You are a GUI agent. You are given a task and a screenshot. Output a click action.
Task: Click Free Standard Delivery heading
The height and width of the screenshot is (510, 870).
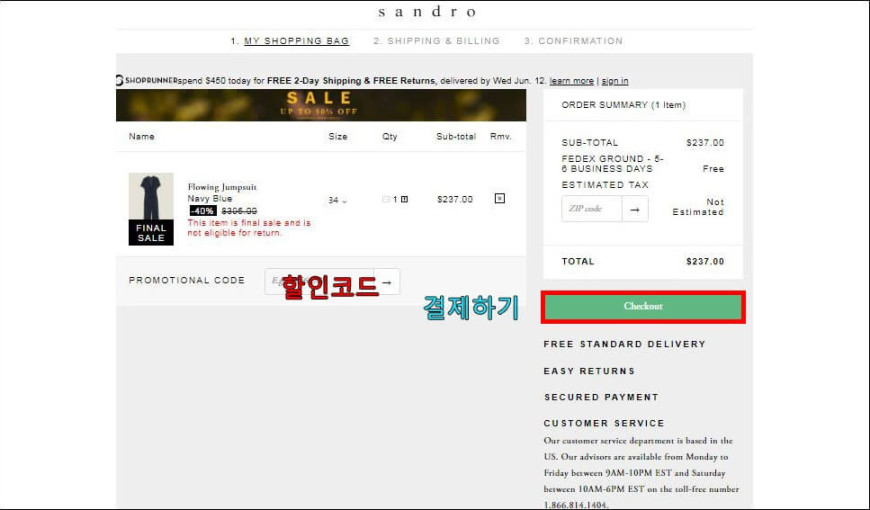click(x=624, y=344)
